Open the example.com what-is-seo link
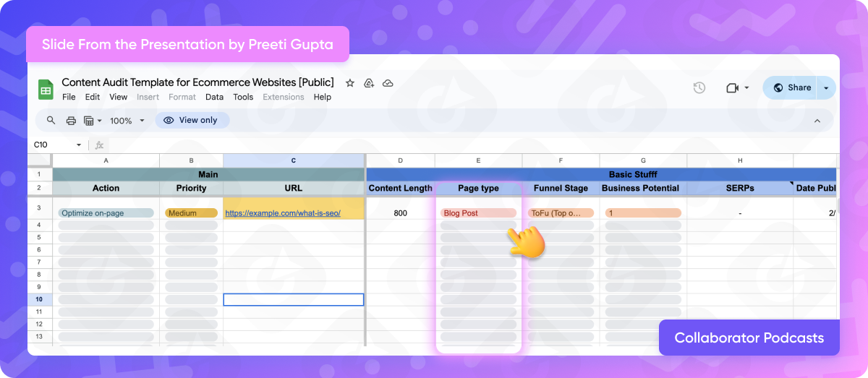This screenshot has width=868, height=378. click(x=283, y=213)
